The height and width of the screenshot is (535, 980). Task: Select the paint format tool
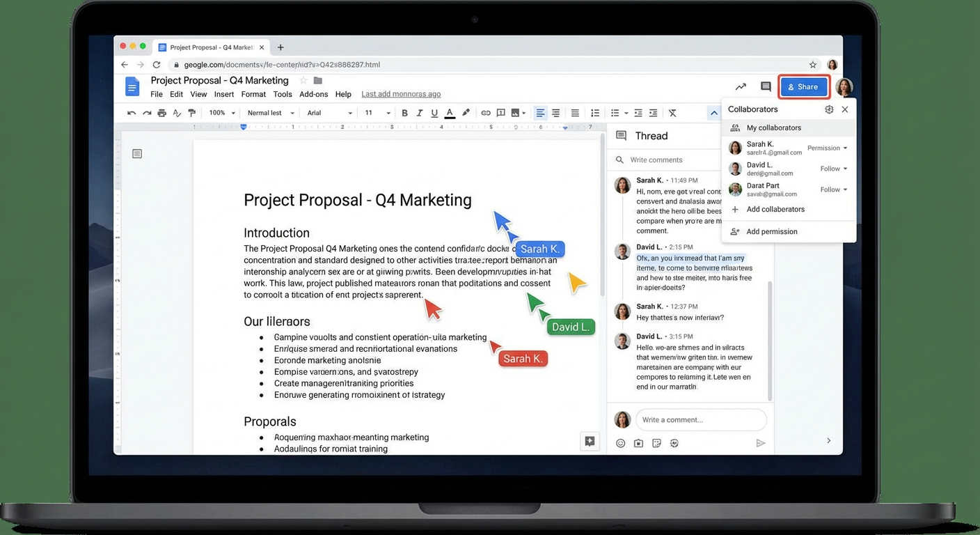(x=192, y=112)
